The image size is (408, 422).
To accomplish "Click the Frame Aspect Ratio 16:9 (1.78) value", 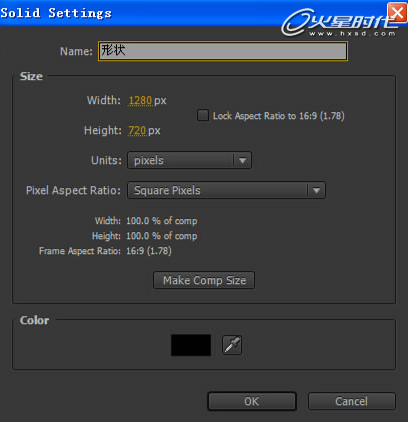I will [149, 251].
